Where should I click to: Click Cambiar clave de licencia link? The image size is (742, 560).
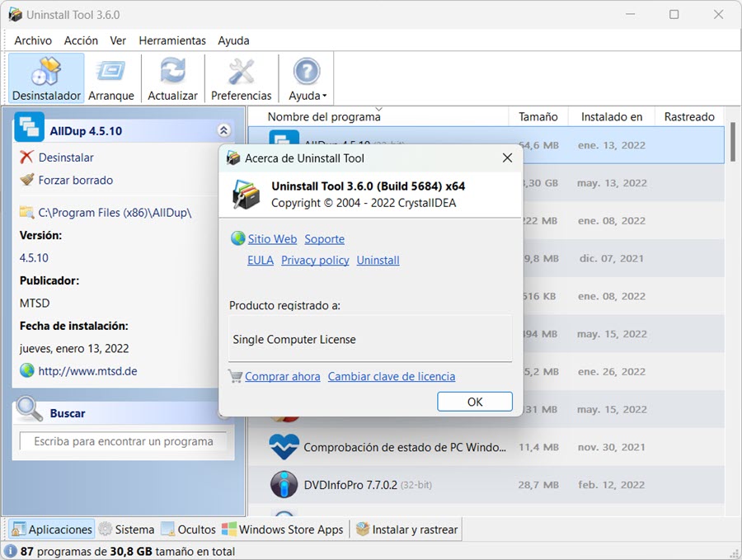[392, 376]
